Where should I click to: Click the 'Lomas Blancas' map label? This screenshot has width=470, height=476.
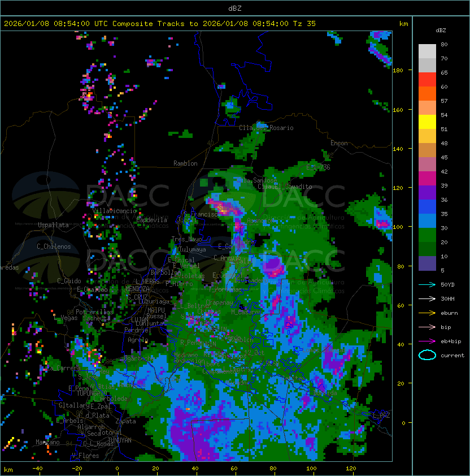324,350
